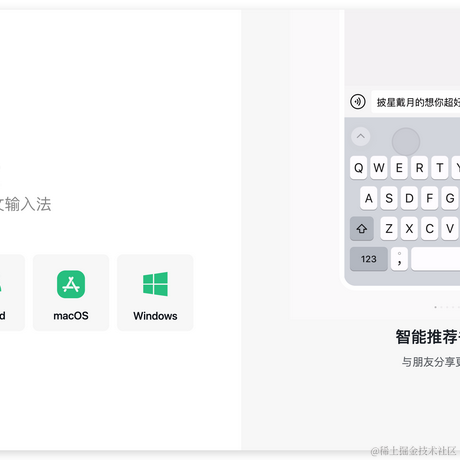Open the Windows download card label
Image resolution: width=460 pixels, height=460 pixels.
[x=155, y=316]
